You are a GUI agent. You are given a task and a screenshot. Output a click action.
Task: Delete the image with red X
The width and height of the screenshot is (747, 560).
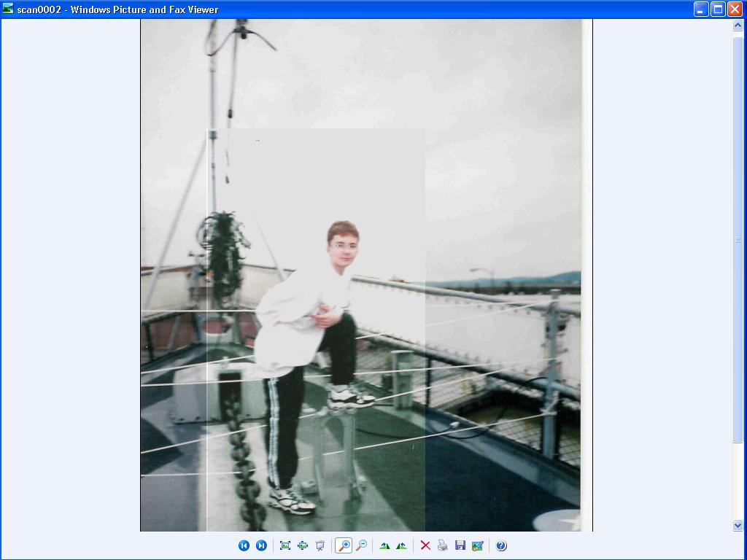pos(425,545)
